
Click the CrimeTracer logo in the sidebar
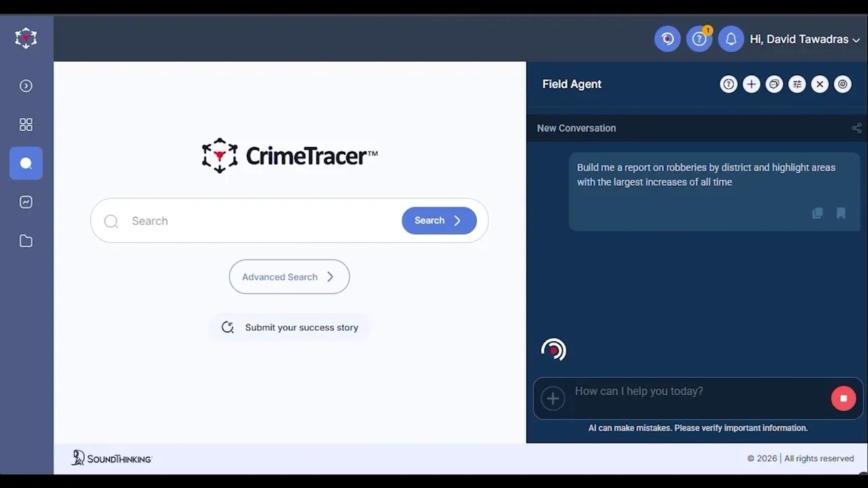pos(26,39)
